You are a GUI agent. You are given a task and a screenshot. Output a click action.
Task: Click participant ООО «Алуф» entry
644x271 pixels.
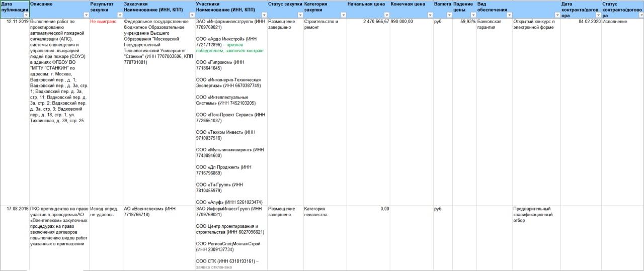click(229, 202)
